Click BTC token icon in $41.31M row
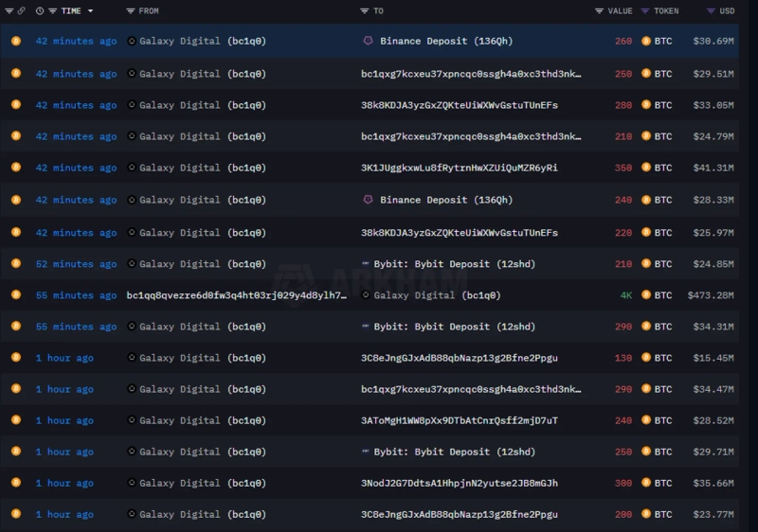 (646, 168)
